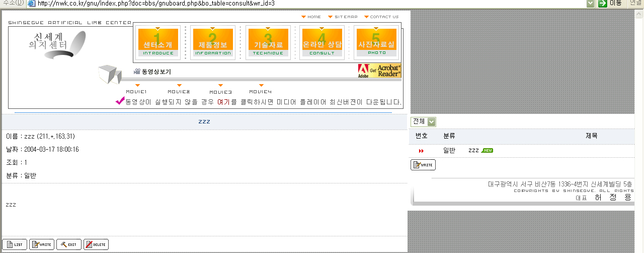Click the green 이동 Go button
The height and width of the screenshot is (253, 644).
point(609,3)
